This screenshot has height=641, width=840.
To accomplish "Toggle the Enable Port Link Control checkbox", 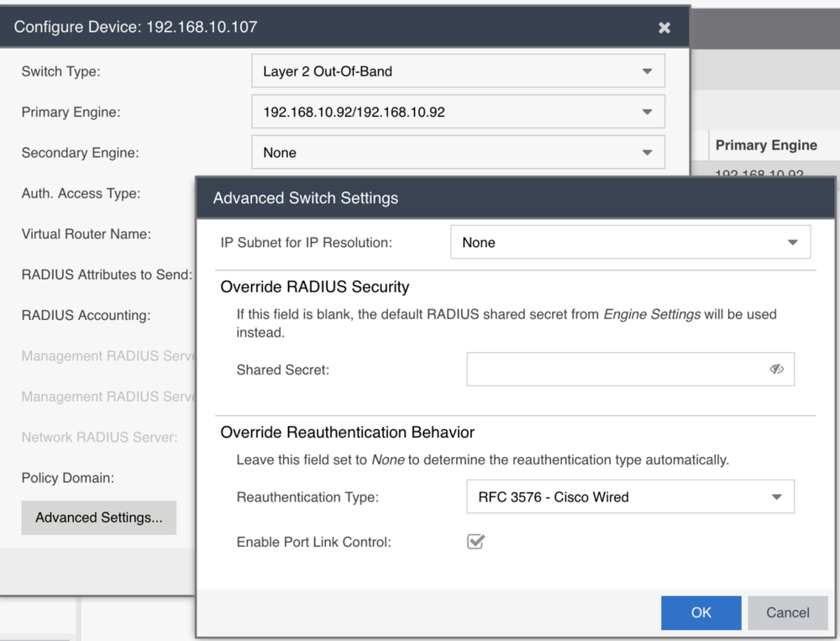I will pos(475,541).
